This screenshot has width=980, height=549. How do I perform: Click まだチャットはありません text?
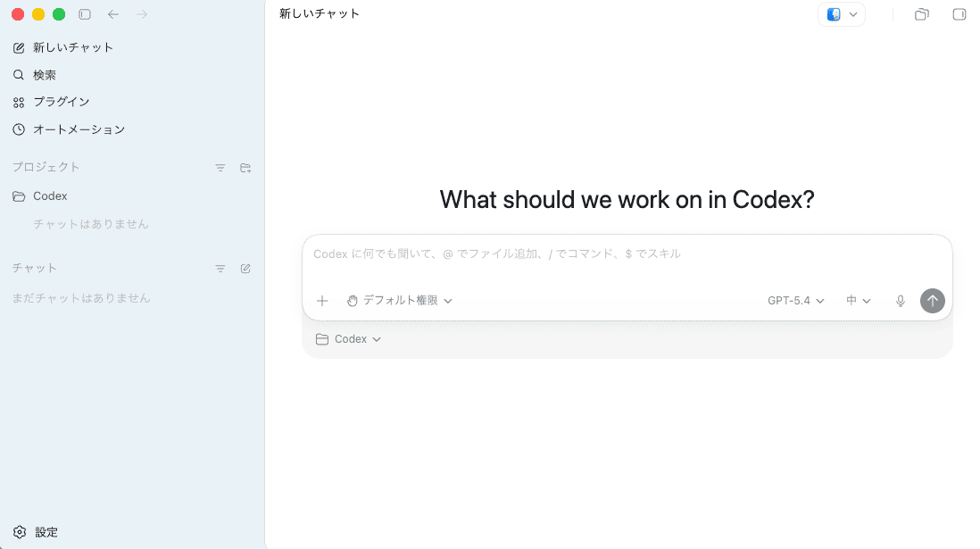(81, 298)
